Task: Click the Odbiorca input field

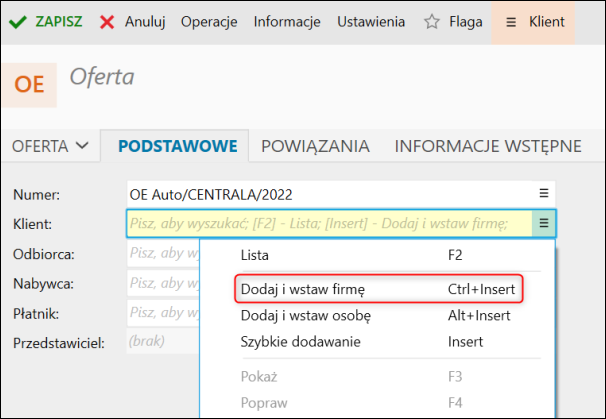Action: click(163, 253)
